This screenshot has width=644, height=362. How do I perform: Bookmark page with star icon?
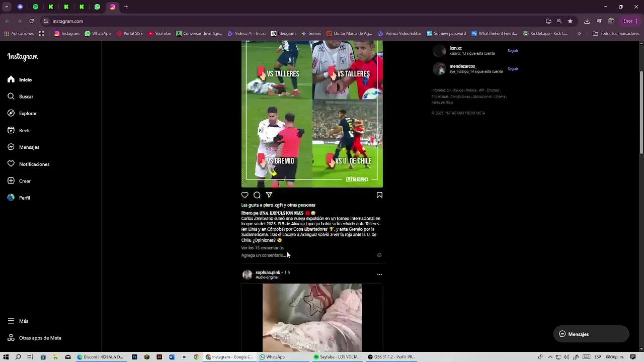click(570, 21)
